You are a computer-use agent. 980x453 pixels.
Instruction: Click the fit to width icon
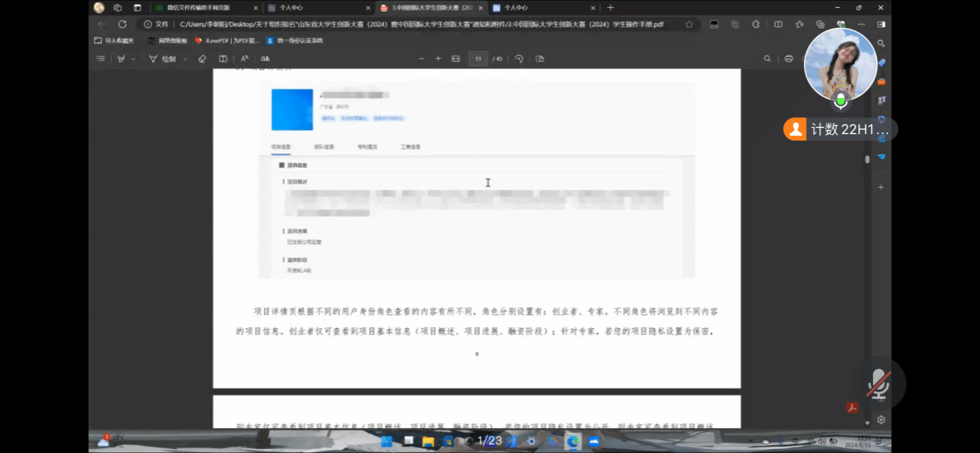pyautogui.click(x=456, y=59)
